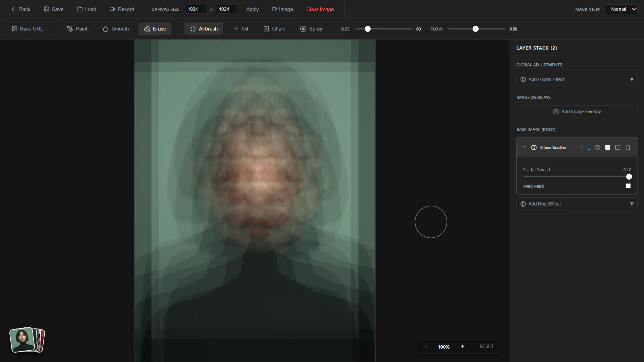Select the Paint tool

[x=77, y=29]
